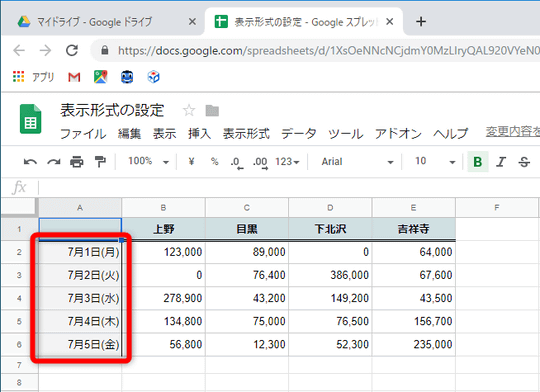Open the font size 10 dropdown
The width and height of the screenshot is (540, 392).
click(x=435, y=162)
